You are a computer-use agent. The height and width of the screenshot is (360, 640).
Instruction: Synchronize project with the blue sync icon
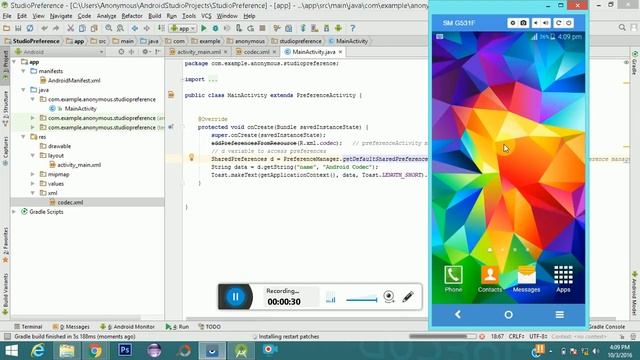[30, 28]
